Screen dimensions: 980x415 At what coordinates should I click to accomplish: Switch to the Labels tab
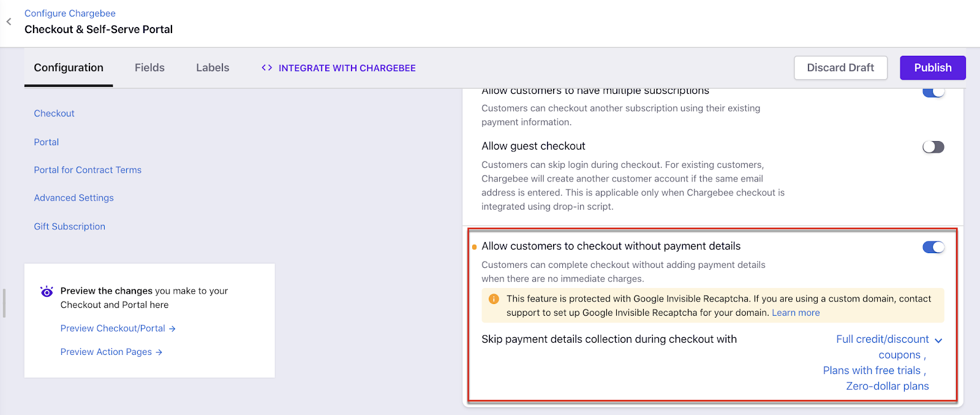(x=213, y=67)
